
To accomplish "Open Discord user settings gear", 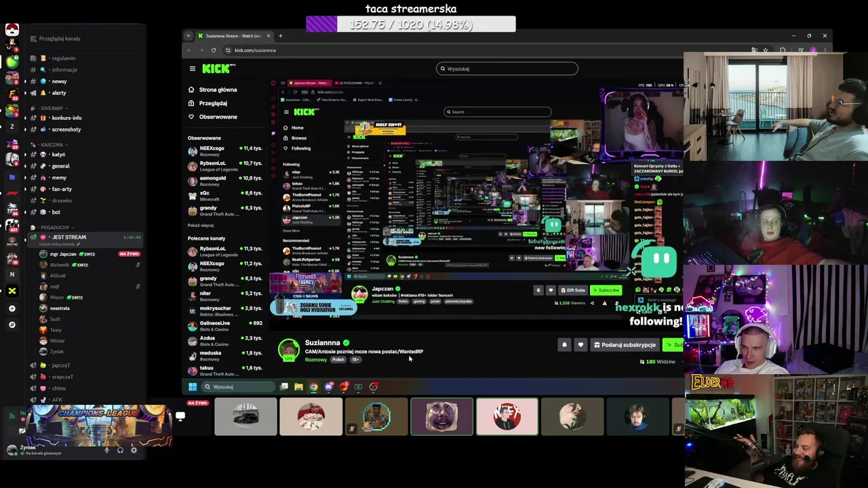I will tap(134, 450).
